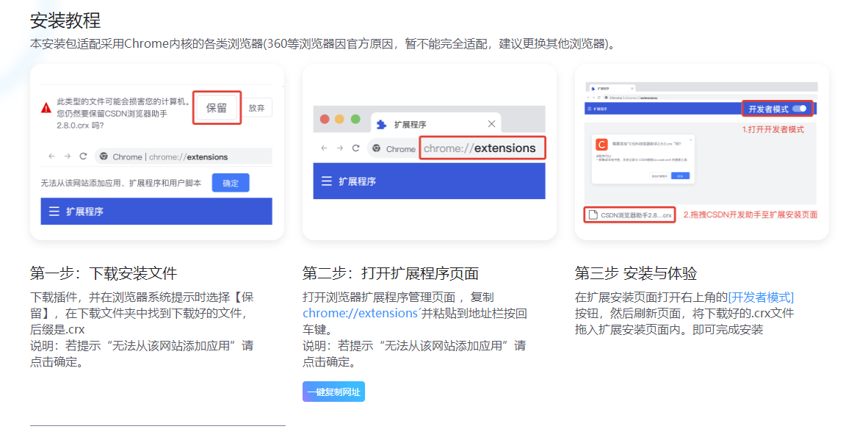Click the step-two tutorial image card
868x429 pixels.
[x=429, y=151]
